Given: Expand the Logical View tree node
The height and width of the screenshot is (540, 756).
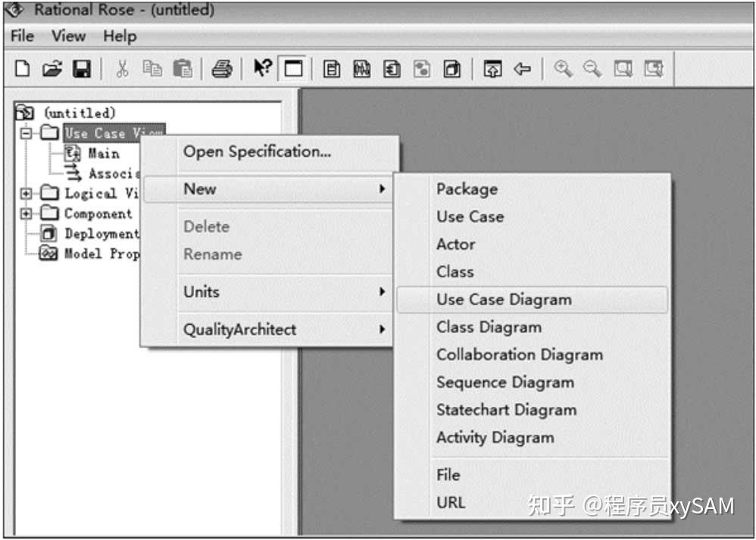Looking at the screenshot, I should tap(26, 193).
